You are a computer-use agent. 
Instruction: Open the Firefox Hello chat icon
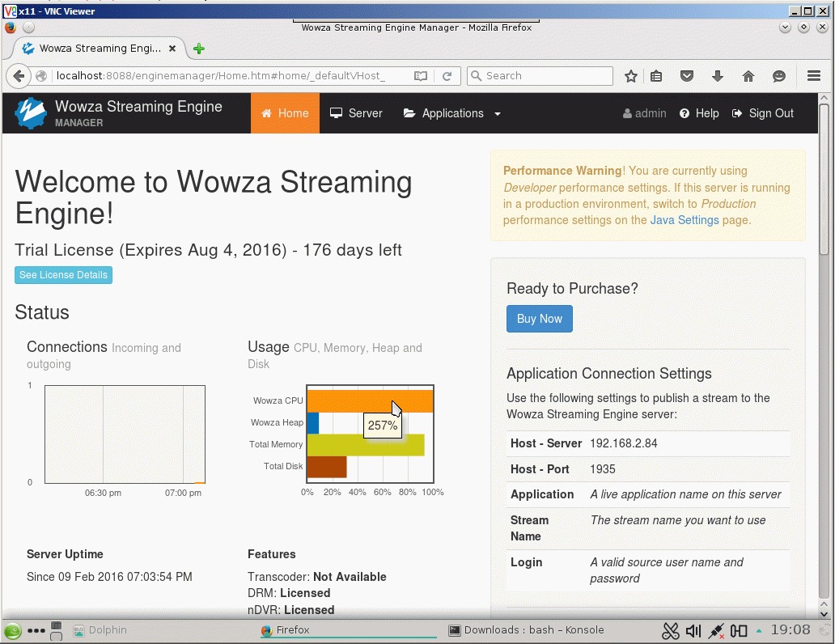pos(779,76)
